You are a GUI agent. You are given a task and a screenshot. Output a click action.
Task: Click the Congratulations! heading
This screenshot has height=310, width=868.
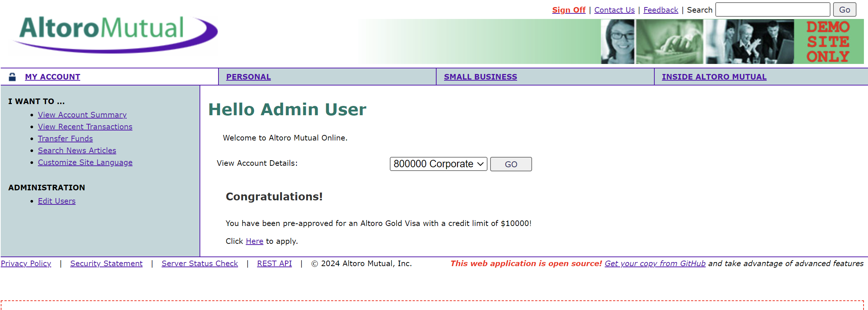pos(274,196)
